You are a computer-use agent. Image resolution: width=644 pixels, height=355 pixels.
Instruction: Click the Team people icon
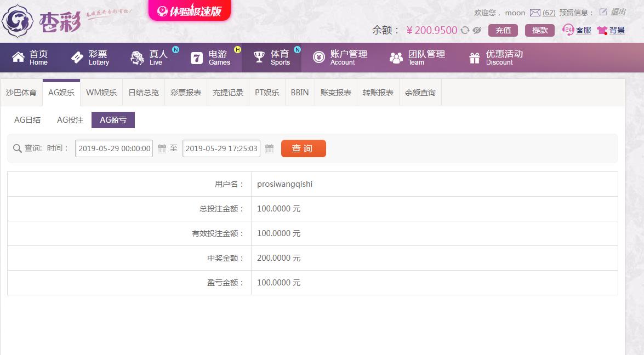tap(396, 58)
